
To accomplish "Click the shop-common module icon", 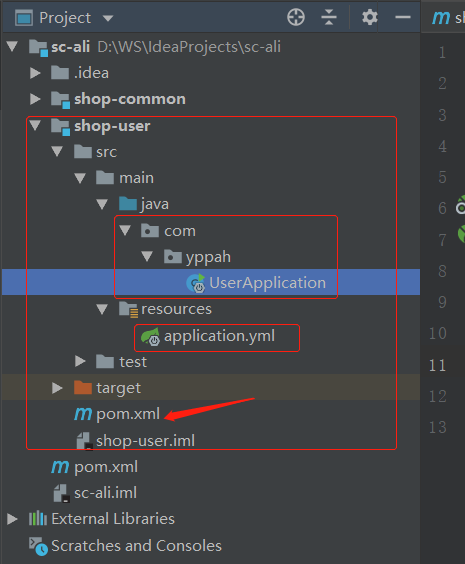I will (60, 100).
